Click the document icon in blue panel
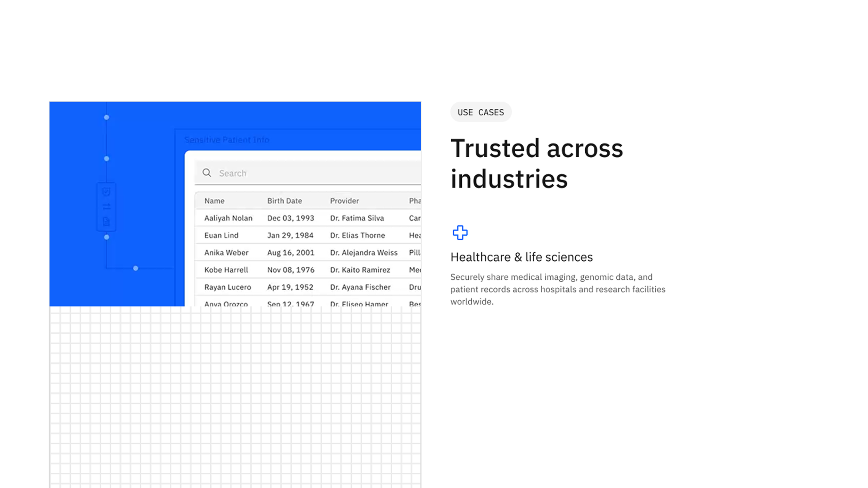The height and width of the screenshot is (488, 868). click(x=107, y=221)
